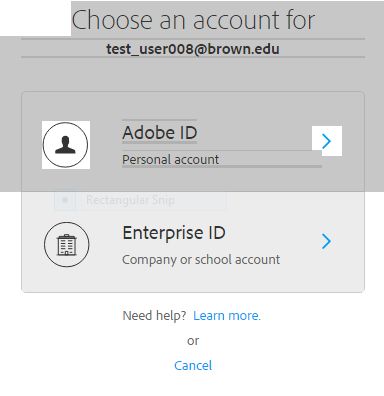Choose the Company or school account subtitle
384x396 pixels.
[201, 259]
